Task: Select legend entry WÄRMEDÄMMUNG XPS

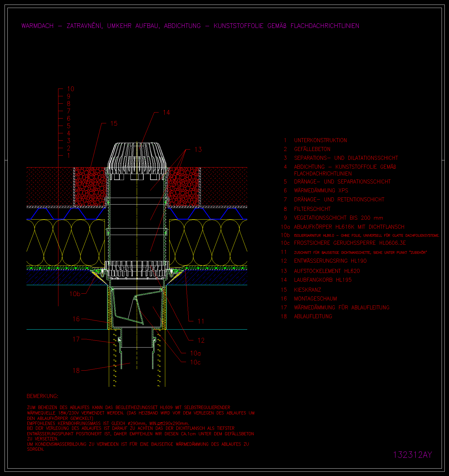Action: tap(321, 190)
